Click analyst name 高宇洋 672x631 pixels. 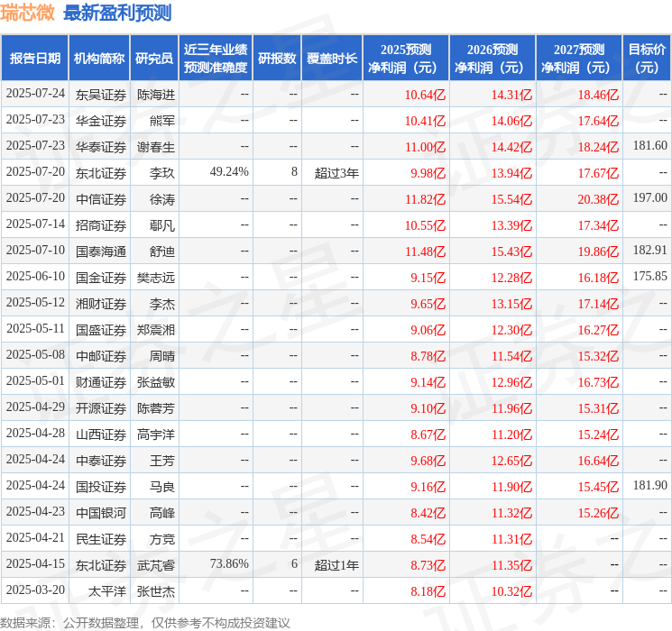tap(156, 434)
